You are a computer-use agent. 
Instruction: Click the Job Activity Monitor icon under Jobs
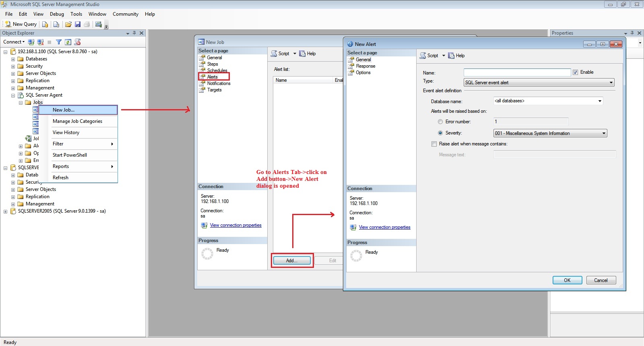point(28,139)
